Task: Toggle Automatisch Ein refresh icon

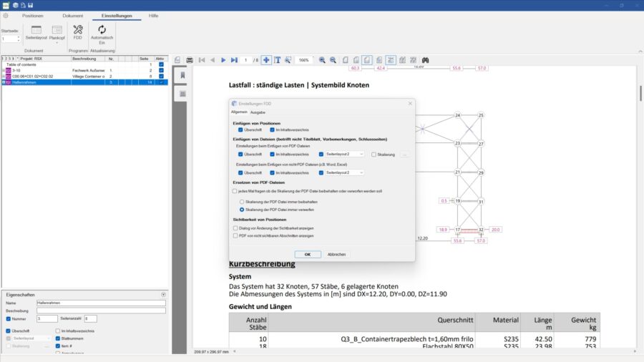Action: (102, 30)
